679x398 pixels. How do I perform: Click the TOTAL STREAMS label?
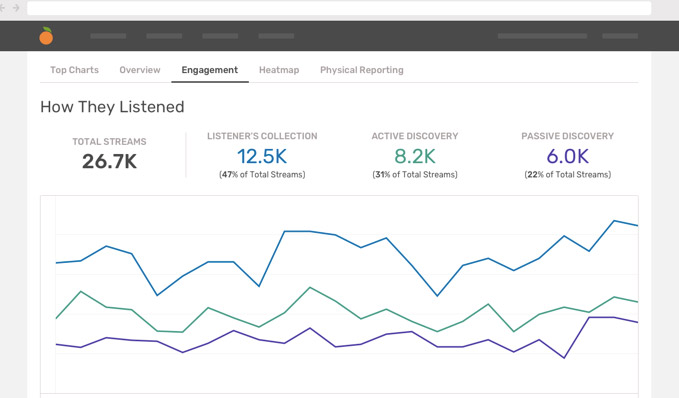tap(109, 142)
